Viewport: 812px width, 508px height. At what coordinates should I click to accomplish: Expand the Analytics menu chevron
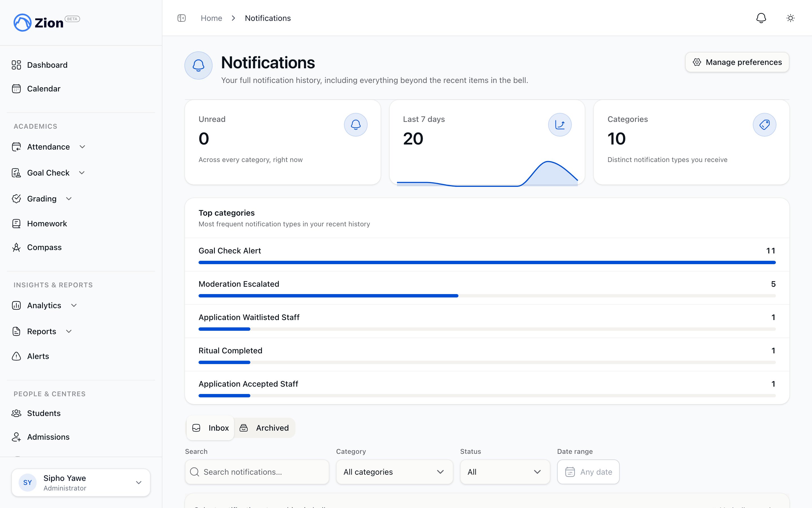(74, 305)
